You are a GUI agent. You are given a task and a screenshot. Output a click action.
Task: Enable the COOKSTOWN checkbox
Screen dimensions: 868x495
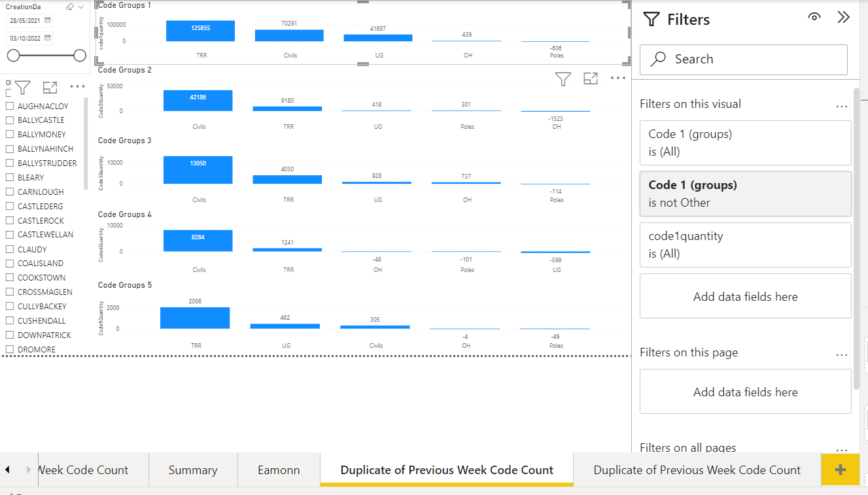click(x=10, y=278)
